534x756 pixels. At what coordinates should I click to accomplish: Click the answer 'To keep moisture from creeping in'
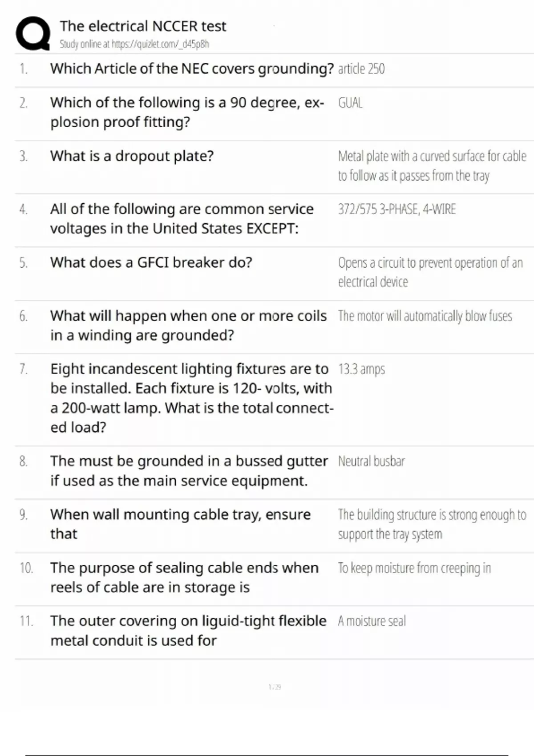point(414,568)
